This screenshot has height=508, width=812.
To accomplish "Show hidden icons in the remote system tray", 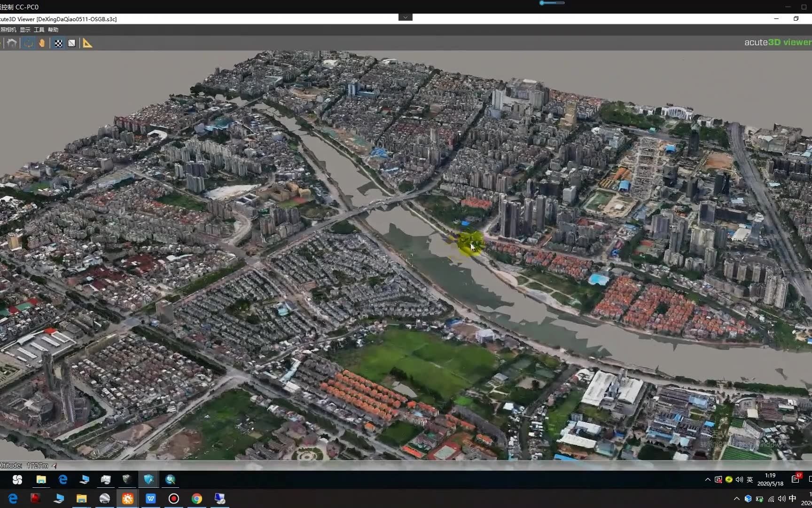I will (x=708, y=480).
